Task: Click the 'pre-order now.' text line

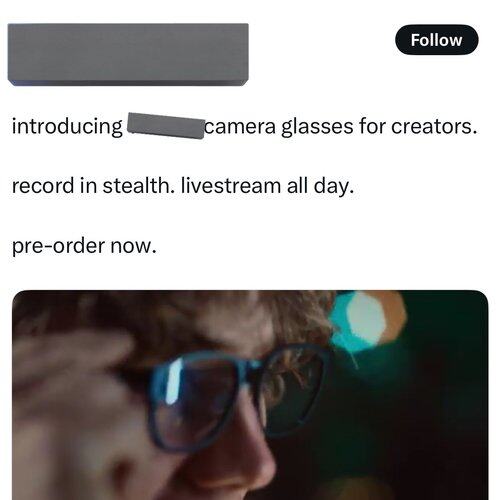Action: coord(84,246)
